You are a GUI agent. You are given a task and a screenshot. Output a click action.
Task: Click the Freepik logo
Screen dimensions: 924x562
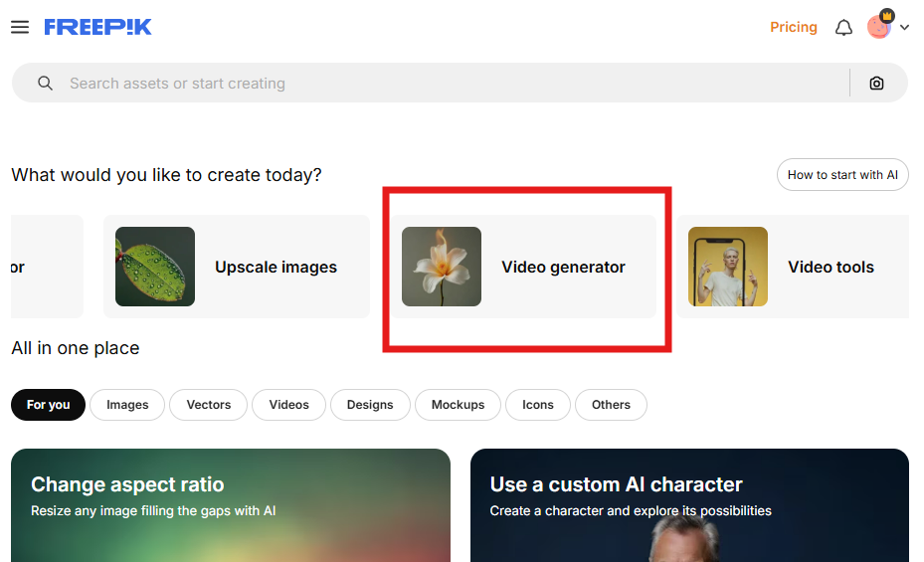point(97,27)
